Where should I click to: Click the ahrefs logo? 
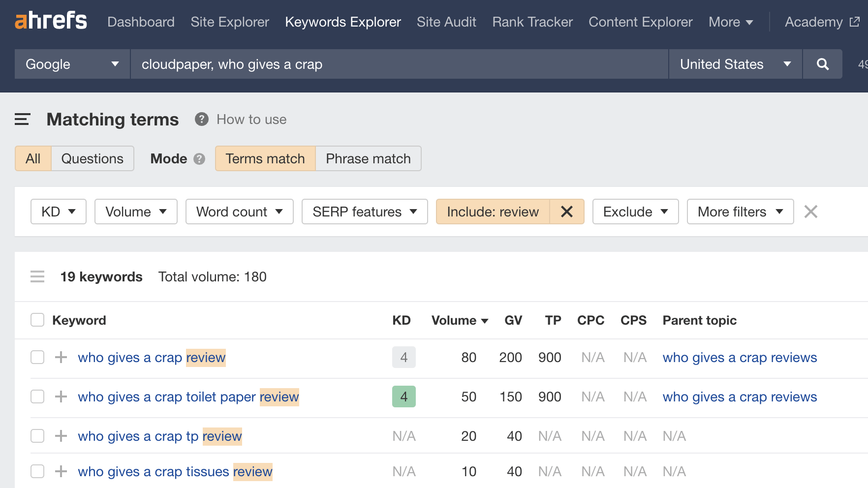click(x=50, y=21)
